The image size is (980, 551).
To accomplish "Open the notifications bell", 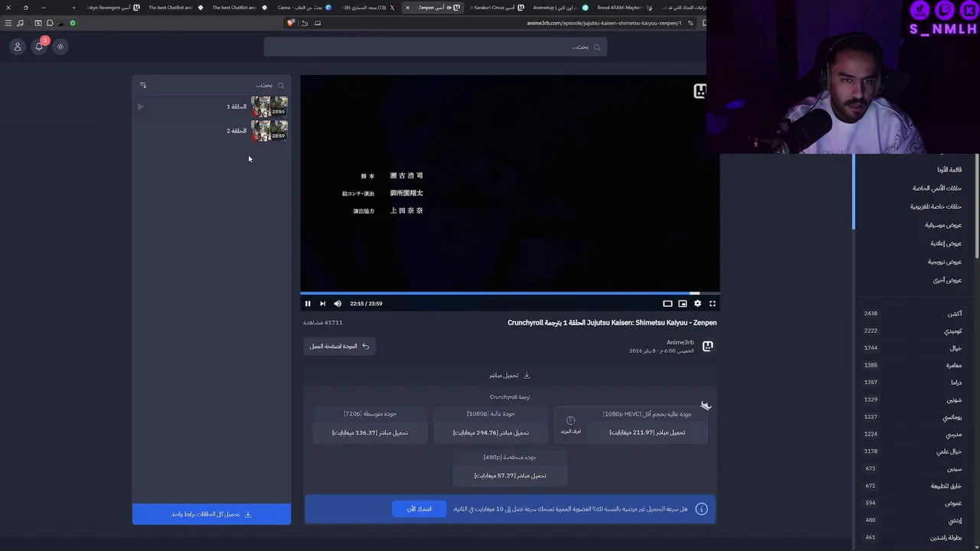I will click(x=39, y=47).
